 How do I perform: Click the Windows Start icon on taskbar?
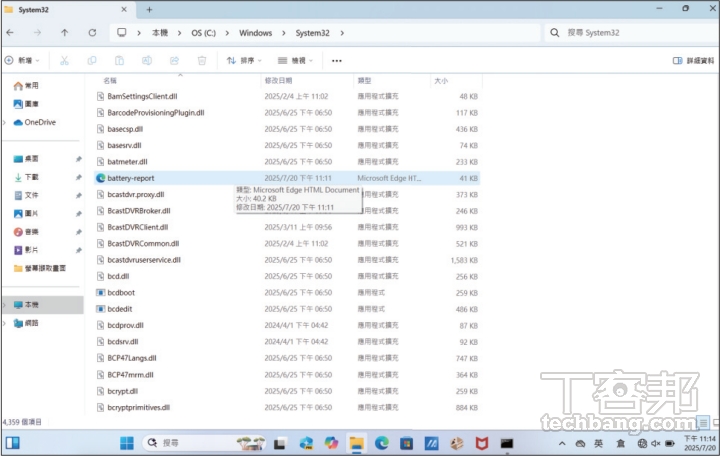click(x=127, y=442)
